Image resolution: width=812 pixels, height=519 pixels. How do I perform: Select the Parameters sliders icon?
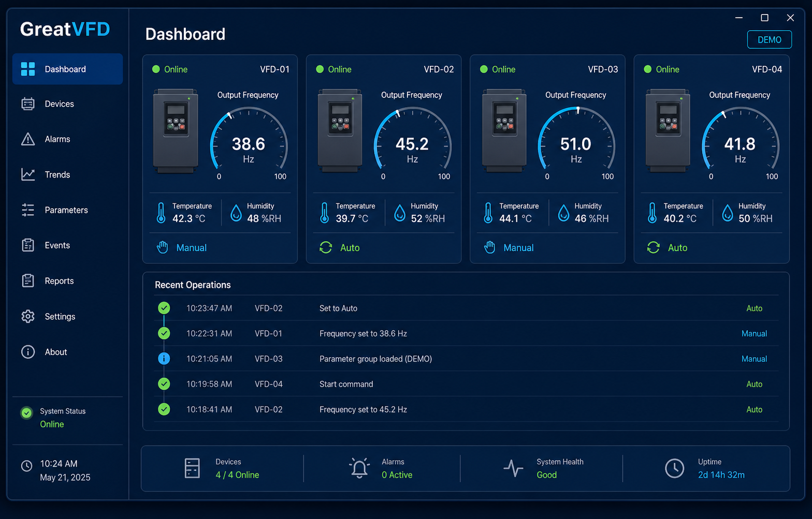coord(28,210)
